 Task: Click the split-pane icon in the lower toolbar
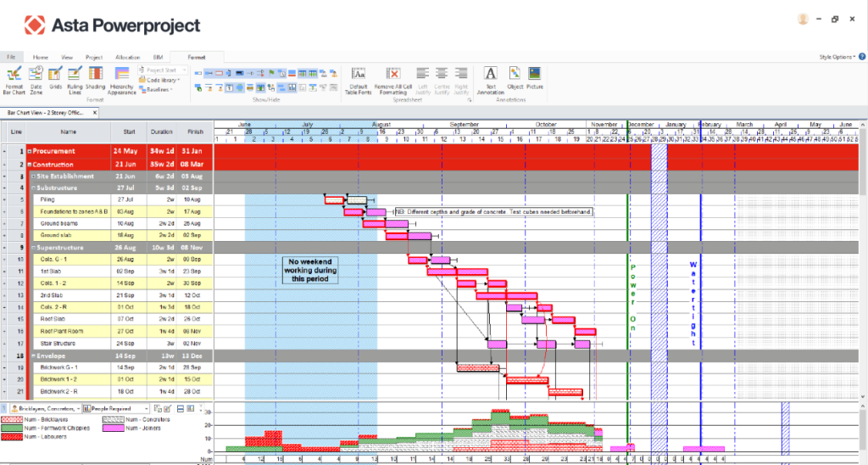[x=181, y=408]
